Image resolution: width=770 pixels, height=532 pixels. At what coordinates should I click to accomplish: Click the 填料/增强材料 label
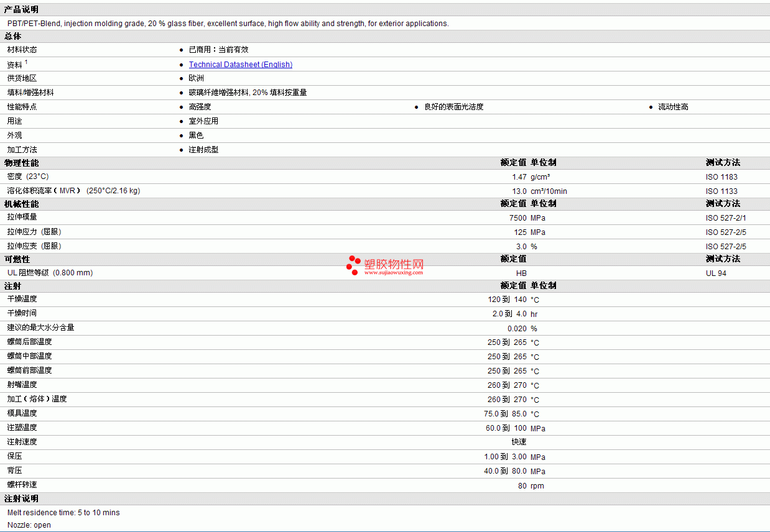point(30,93)
